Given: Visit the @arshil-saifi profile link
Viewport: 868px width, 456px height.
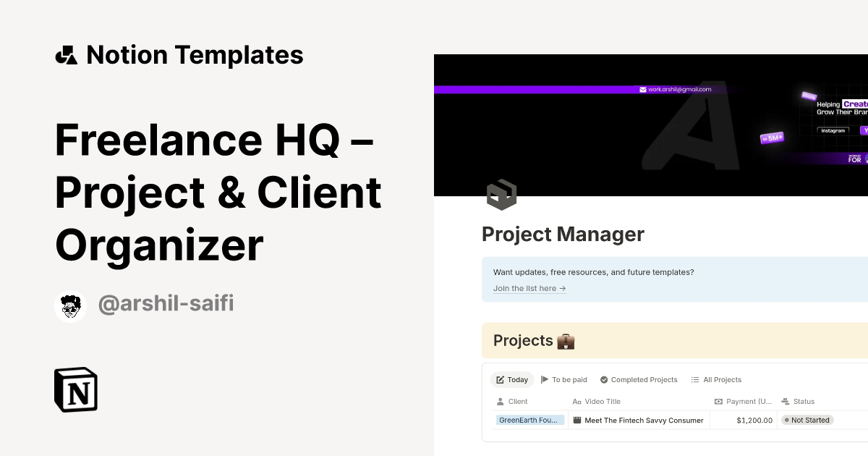Looking at the screenshot, I should tap(166, 303).
